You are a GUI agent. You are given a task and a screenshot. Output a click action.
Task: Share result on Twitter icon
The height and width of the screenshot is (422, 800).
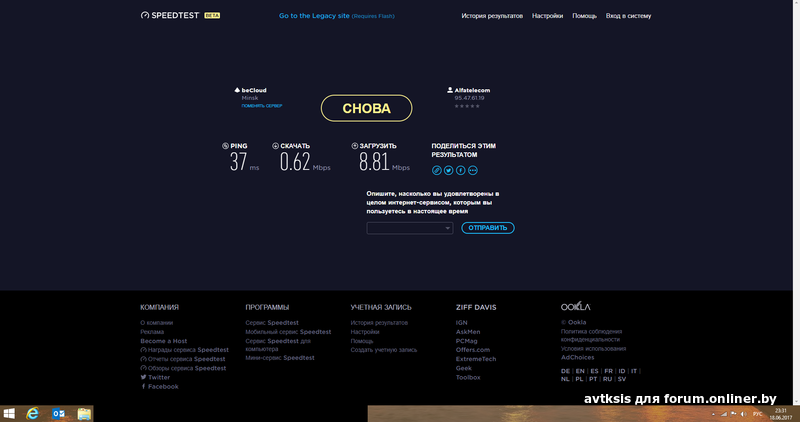click(x=448, y=170)
